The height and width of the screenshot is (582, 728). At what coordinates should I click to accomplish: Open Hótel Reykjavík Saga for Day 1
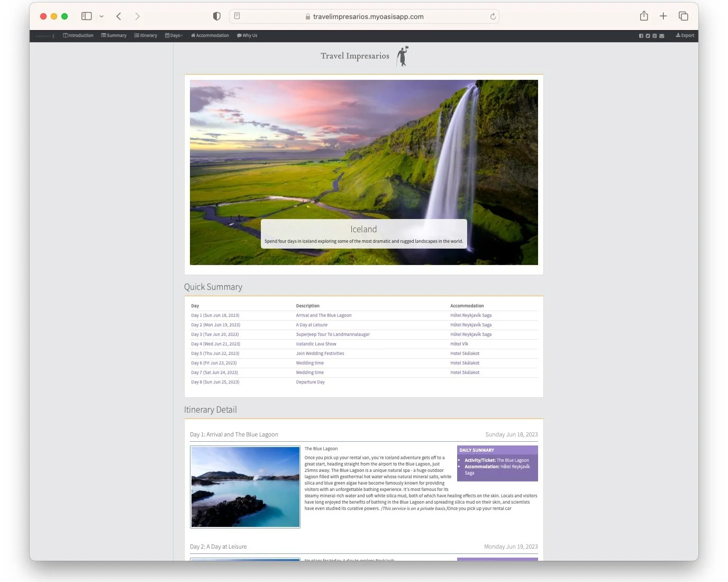tap(471, 315)
